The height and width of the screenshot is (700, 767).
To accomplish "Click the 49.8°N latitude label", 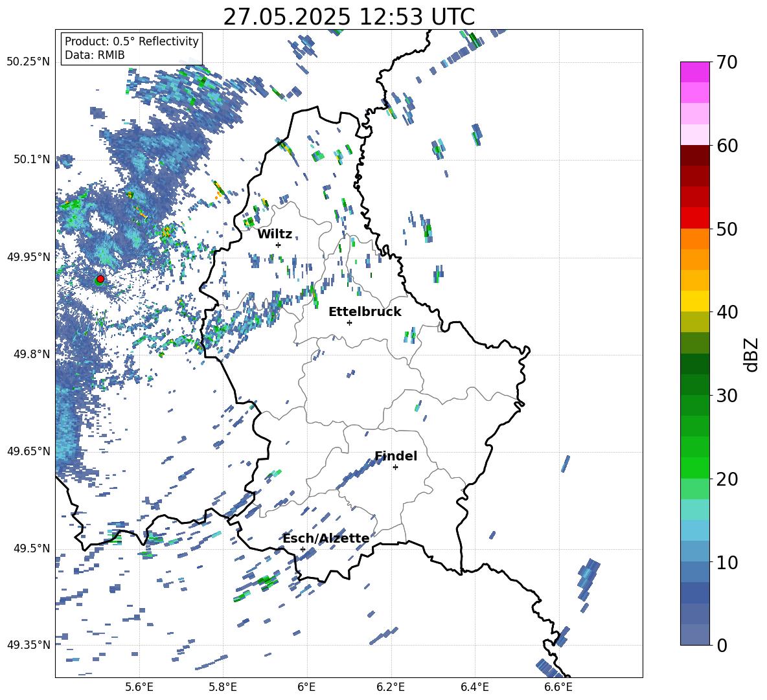I will pyautogui.click(x=32, y=354).
